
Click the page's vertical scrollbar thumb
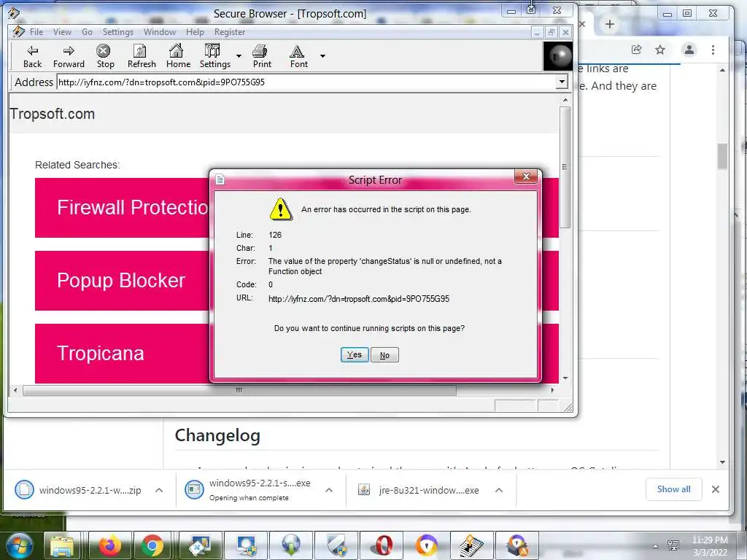pos(565,167)
